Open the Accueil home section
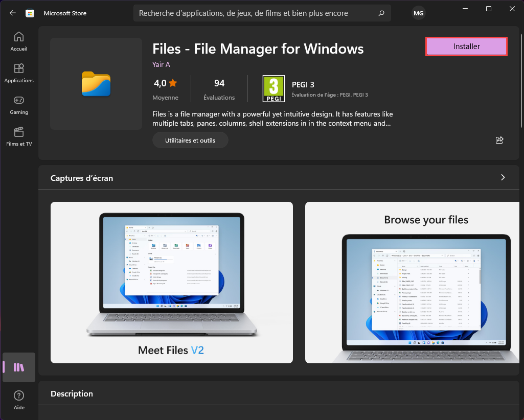Image resolution: width=524 pixels, height=420 pixels. tap(19, 41)
